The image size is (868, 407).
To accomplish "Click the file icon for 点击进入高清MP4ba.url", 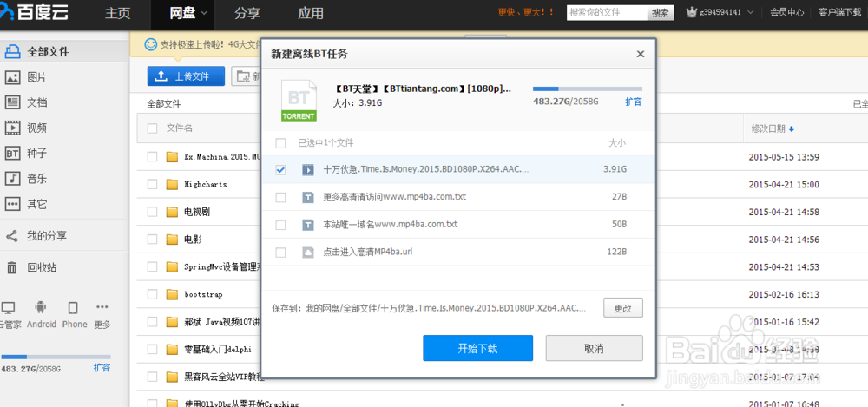I will (308, 253).
